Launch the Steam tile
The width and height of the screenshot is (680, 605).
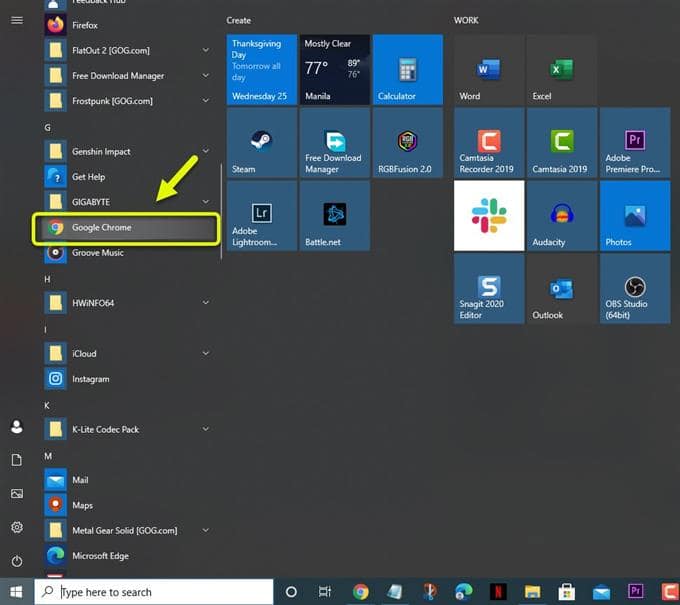[x=262, y=143]
